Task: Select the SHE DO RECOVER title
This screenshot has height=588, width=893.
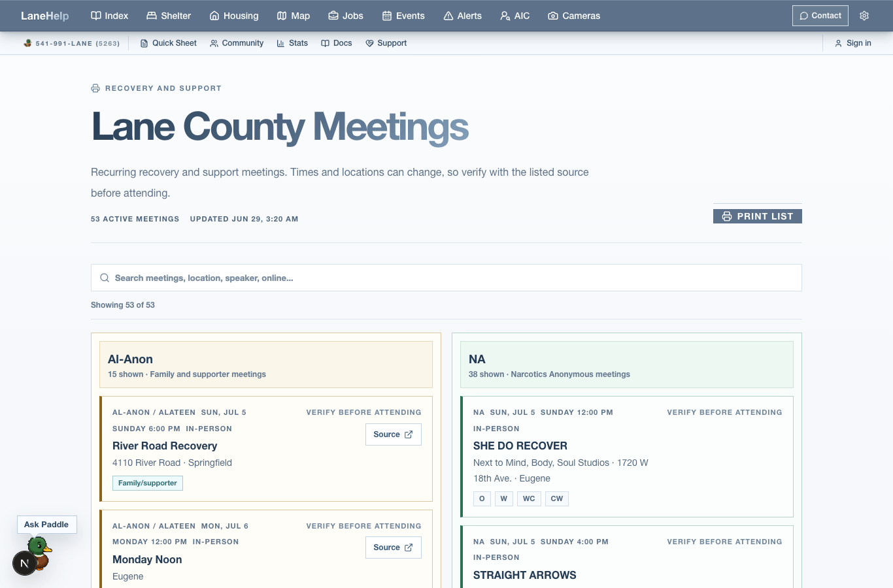Action: [x=520, y=446]
